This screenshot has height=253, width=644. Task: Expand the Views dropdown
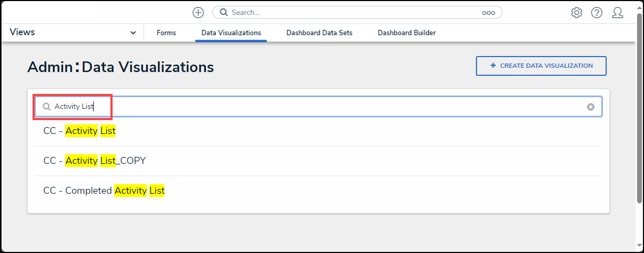[133, 33]
